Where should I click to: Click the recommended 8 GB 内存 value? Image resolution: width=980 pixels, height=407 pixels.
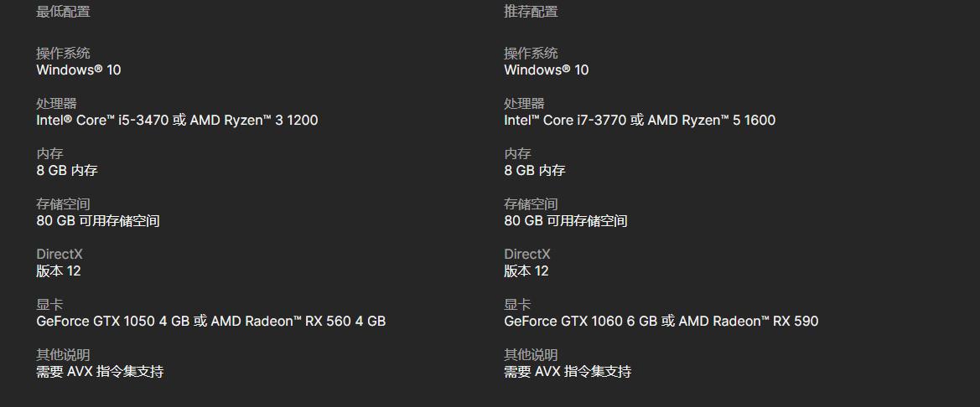tap(535, 170)
